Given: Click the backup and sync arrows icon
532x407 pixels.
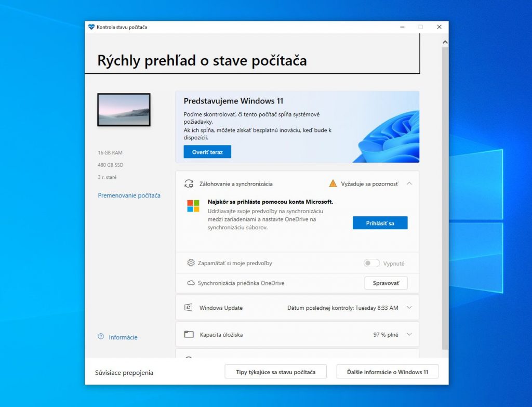Looking at the screenshot, I should [x=189, y=183].
